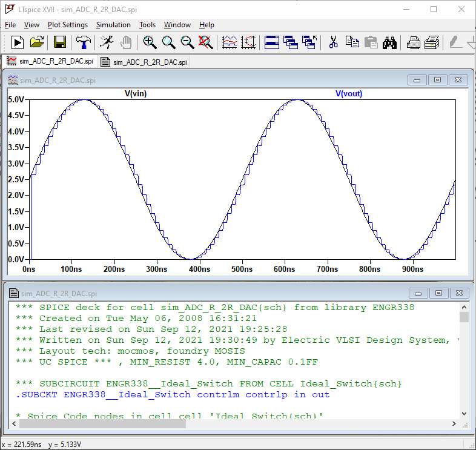Click the zoom full extents icon
Screen dimensions: 476x450
[205, 42]
